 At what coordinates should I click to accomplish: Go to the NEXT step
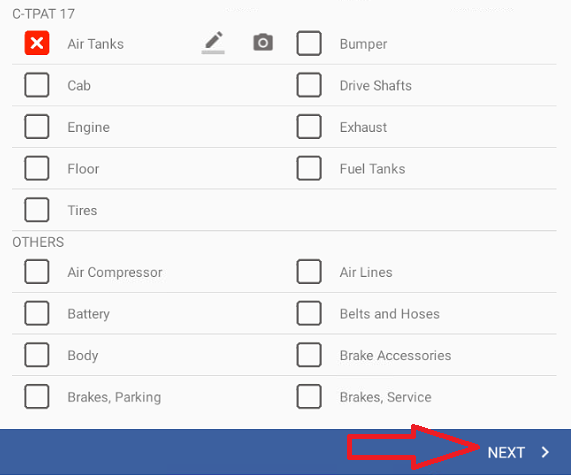(x=506, y=452)
